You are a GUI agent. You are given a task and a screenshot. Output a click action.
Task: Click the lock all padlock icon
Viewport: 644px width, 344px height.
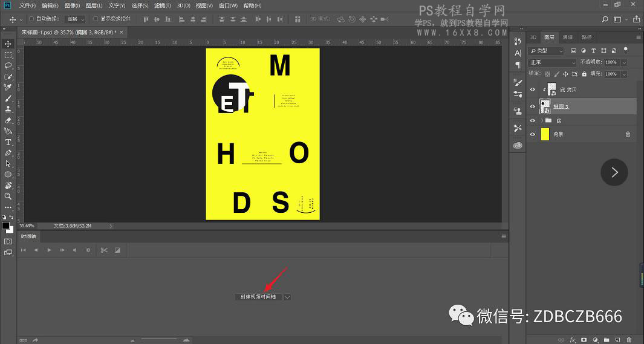(x=584, y=74)
